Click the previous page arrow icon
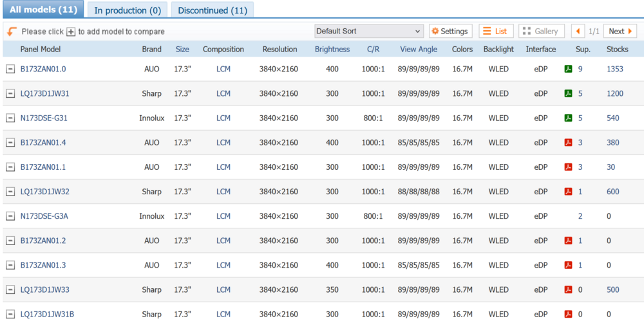The width and height of the screenshot is (644, 321). [578, 32]
